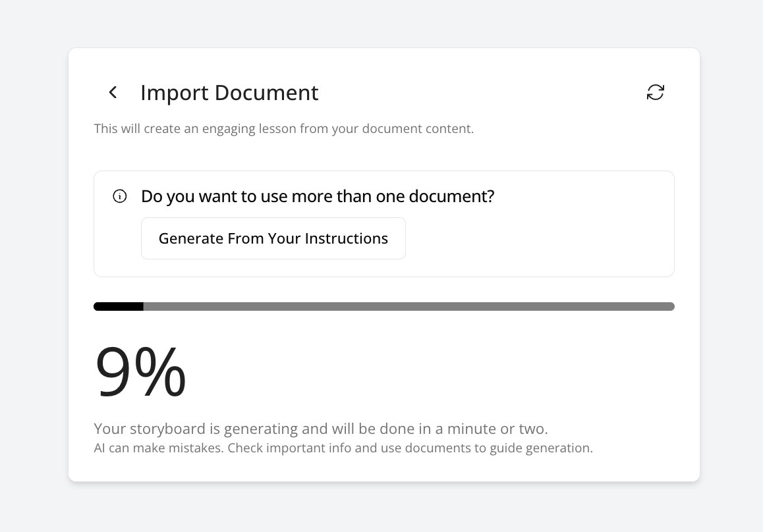Click "Do you want to use more than one document?"
Screen dimensions: 763x532
[x=318, y=196]
